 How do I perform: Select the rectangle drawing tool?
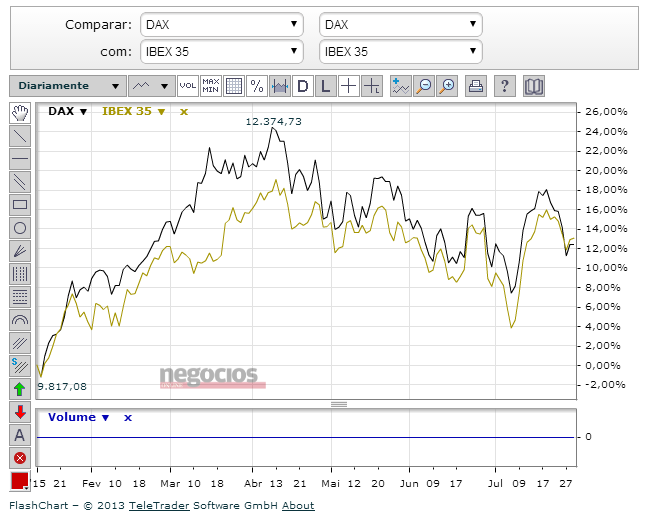(x=20, y=205)
